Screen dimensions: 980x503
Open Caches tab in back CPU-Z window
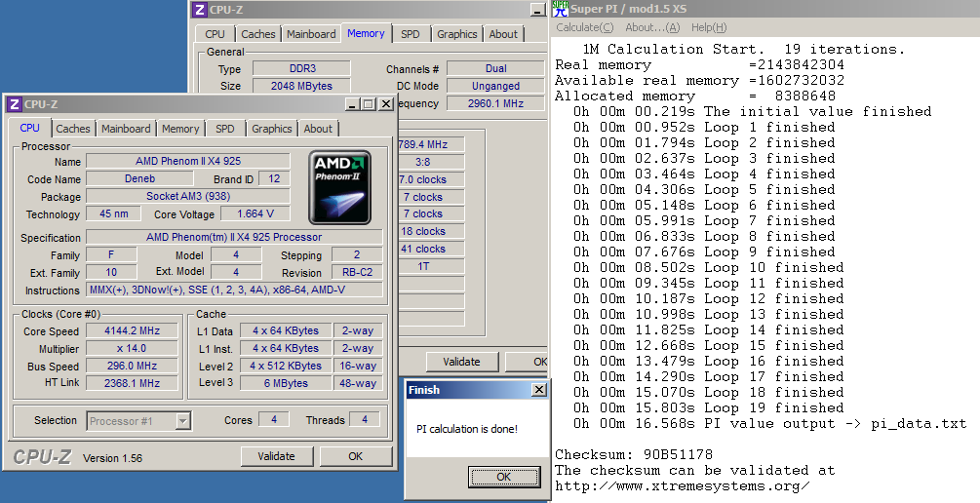click(258, 34)
